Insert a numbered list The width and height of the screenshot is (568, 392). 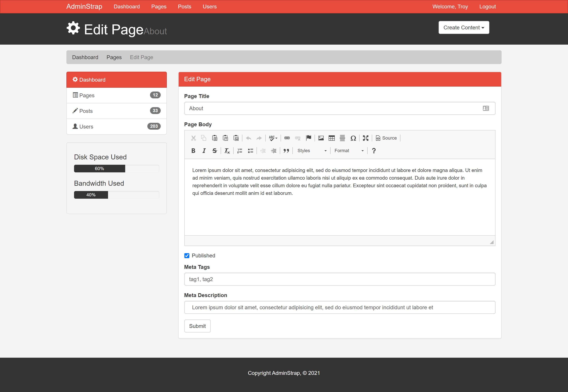(240, 151)
